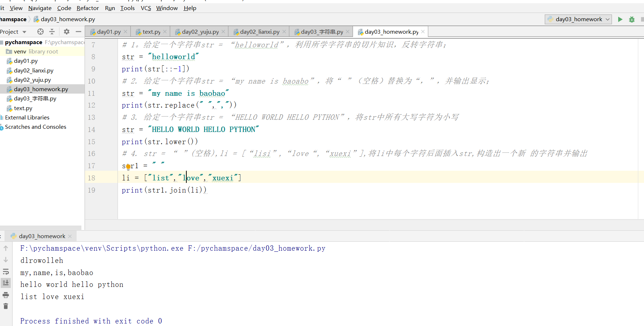Viewport: 644px width, 326px height.
Task: Collapse all nodes in the Project view
Action: pos(52,32)
